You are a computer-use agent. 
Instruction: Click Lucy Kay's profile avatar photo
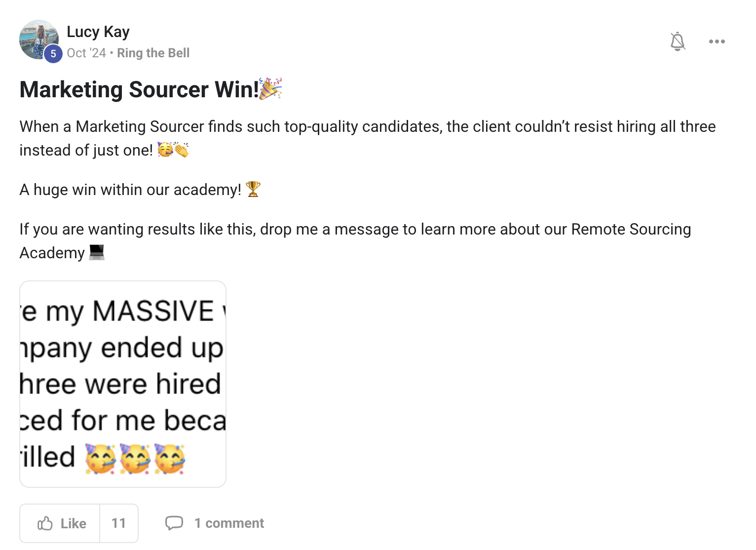[x=38, y=39]
